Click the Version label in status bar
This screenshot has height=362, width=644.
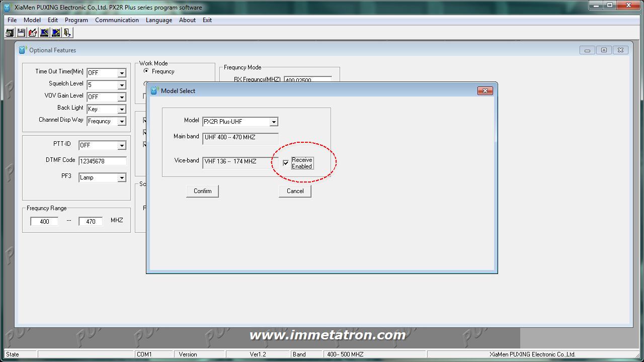pyautogui.click(x=188, y=354)
